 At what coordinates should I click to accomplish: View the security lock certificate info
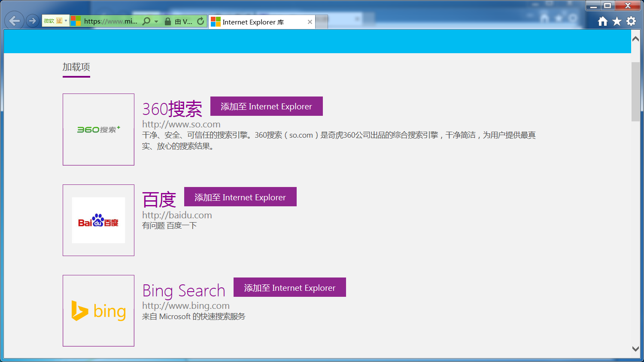pyautogui.click(x=168, y=21)
